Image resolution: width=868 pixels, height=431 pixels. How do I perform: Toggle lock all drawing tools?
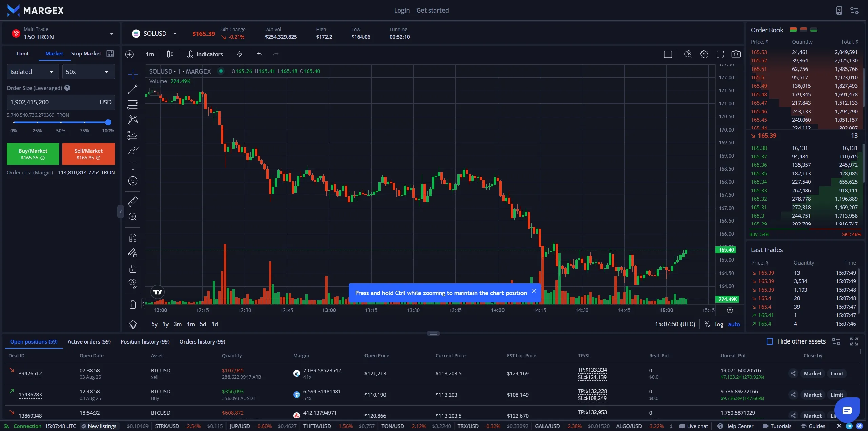click(133, 269)
